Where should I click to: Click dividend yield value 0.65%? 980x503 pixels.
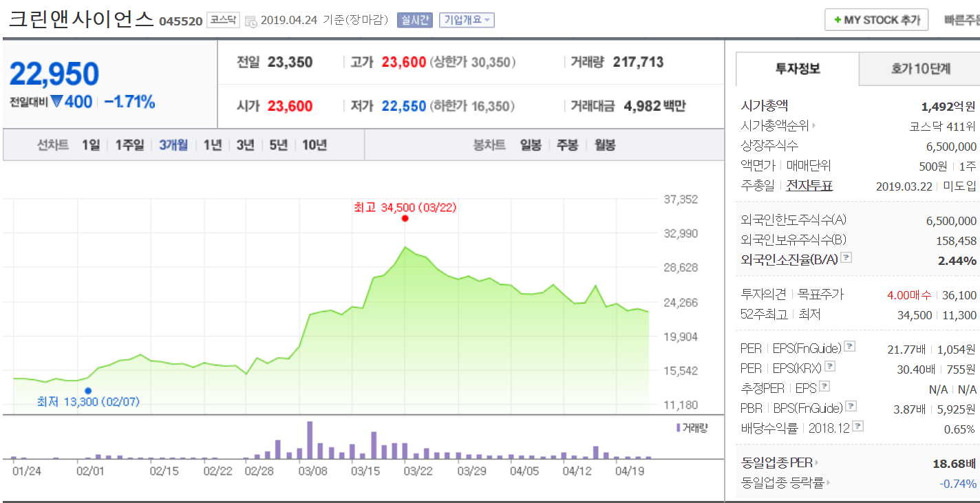tap(960, 429)
